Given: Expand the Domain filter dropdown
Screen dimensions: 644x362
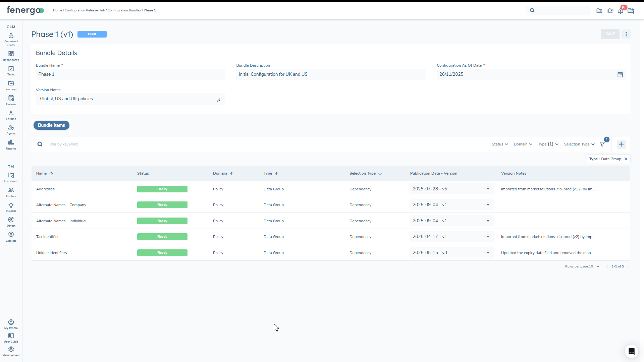Looking at the screenshot, I should click(523, 144).
